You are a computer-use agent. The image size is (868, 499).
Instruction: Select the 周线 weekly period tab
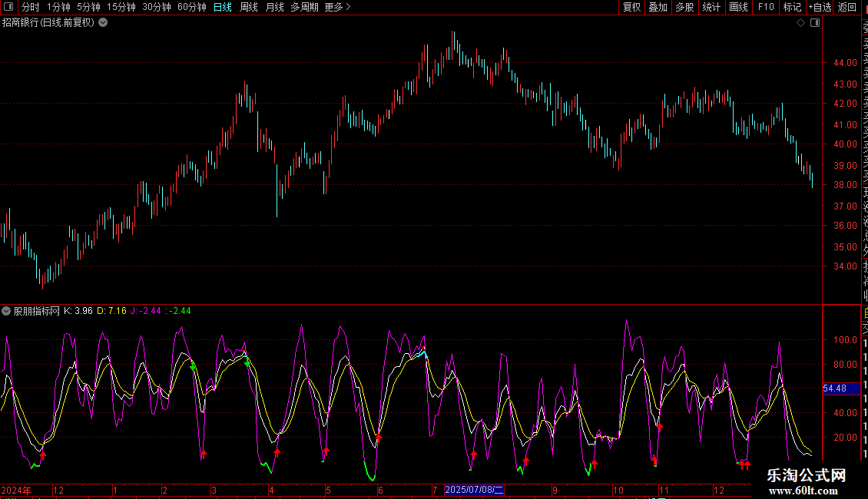[249, 7]
